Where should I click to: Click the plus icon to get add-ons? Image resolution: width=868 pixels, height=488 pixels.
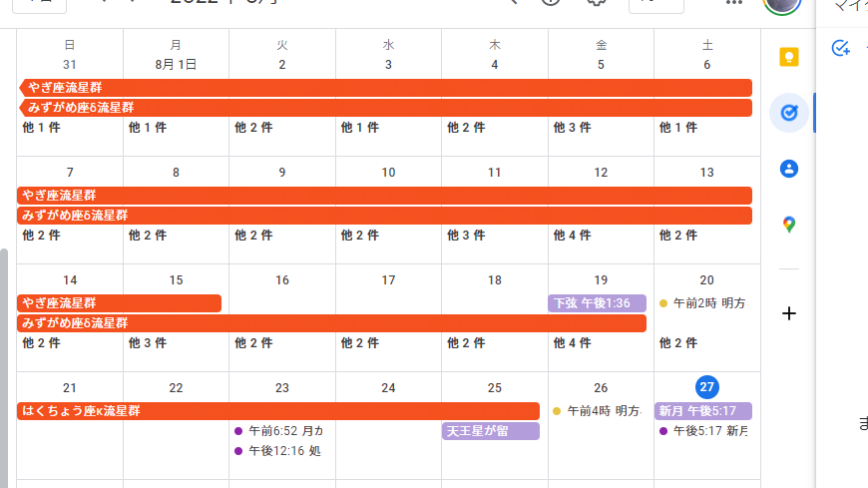click(789, 313)
